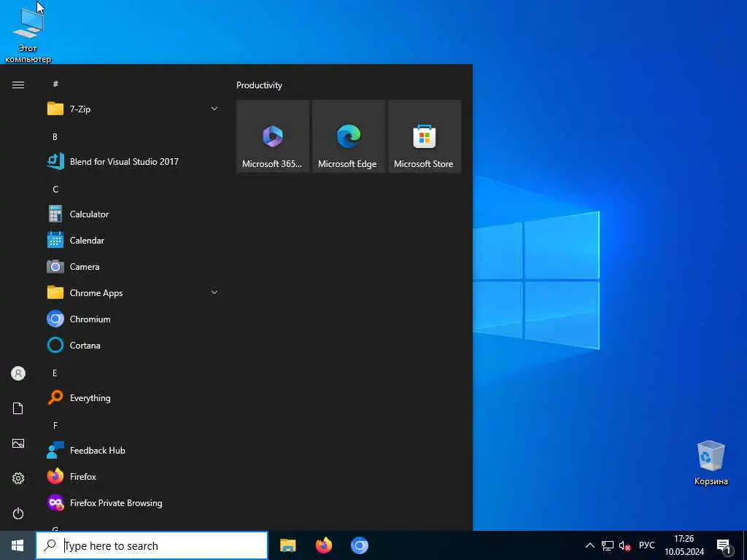747x560 pixels.
Task: Open Chromium from the taskbar
Action: pos(360,545)
